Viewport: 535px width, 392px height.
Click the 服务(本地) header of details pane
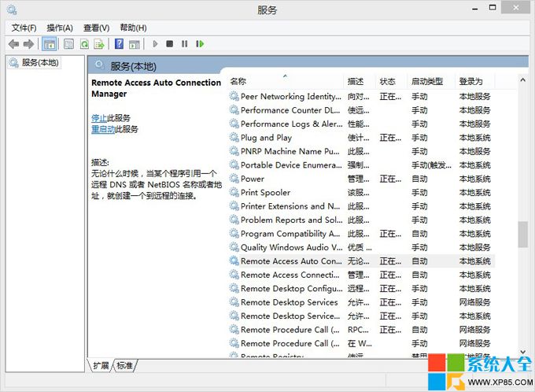point(134,66)
